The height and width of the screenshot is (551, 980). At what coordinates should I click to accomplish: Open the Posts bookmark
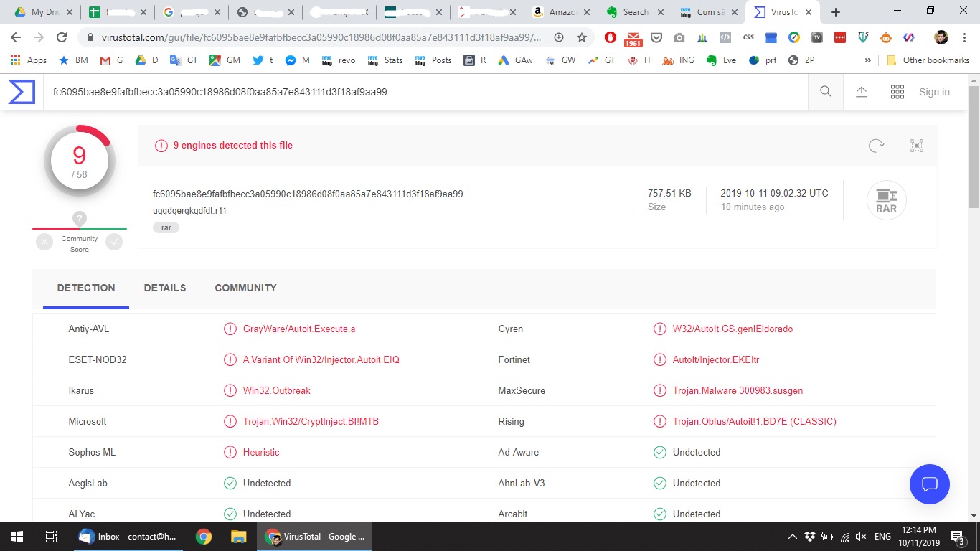click(434, 60)
